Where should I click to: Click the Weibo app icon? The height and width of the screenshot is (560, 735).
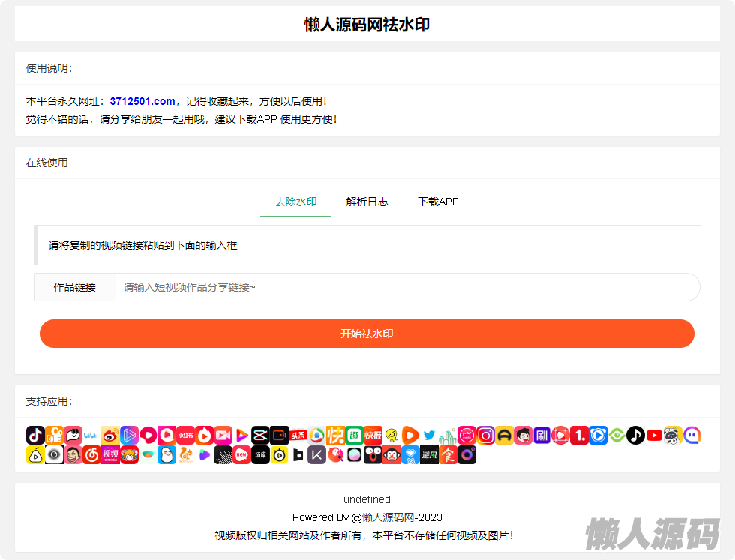point(110,435)
